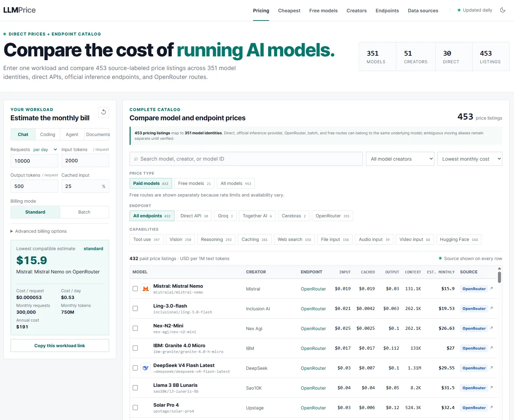Click OpenRouter source badge in Mistral Nemo row
This screenshot has width=514, height=420.
[x=474, y=289]
